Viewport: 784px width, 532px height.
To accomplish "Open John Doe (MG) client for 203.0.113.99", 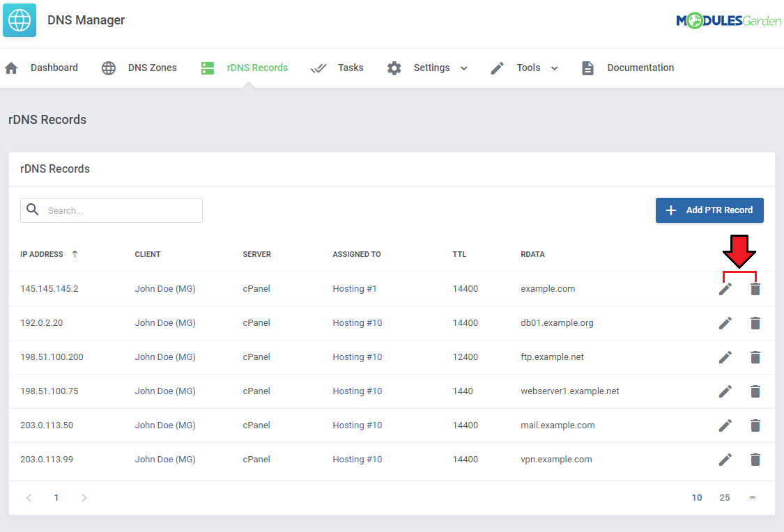I will point(165,460).
